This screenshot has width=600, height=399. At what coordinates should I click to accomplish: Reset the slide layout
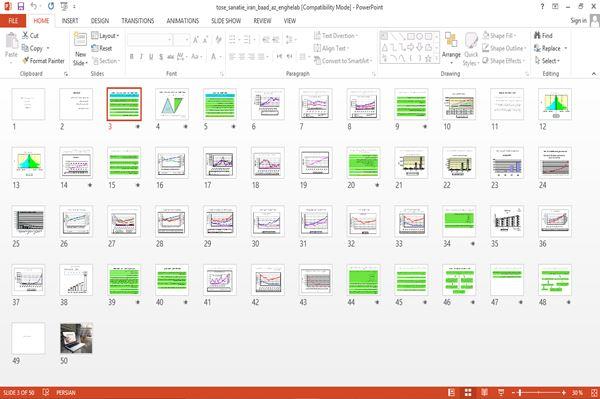tap(102, 48)
